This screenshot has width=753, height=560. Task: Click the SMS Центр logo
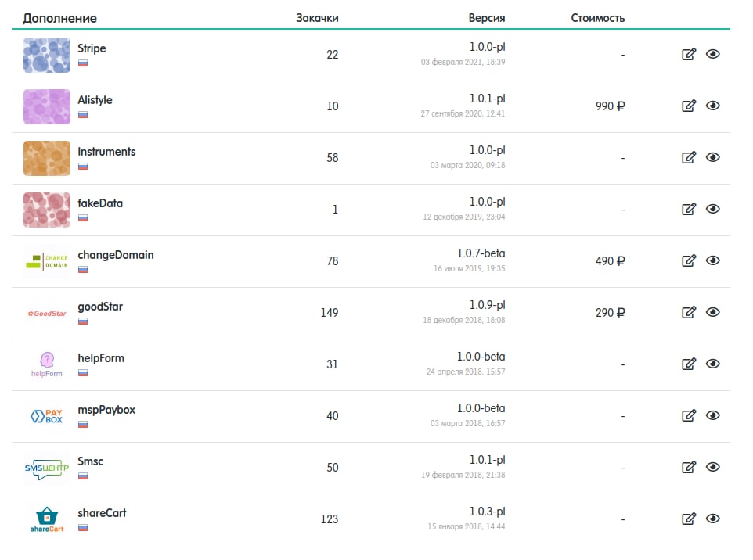pos(47,468)
